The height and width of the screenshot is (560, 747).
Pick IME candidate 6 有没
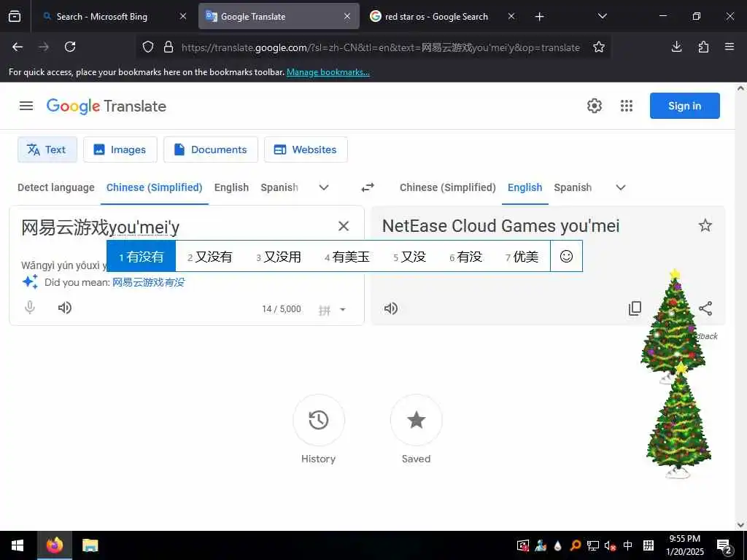point(466,257)
